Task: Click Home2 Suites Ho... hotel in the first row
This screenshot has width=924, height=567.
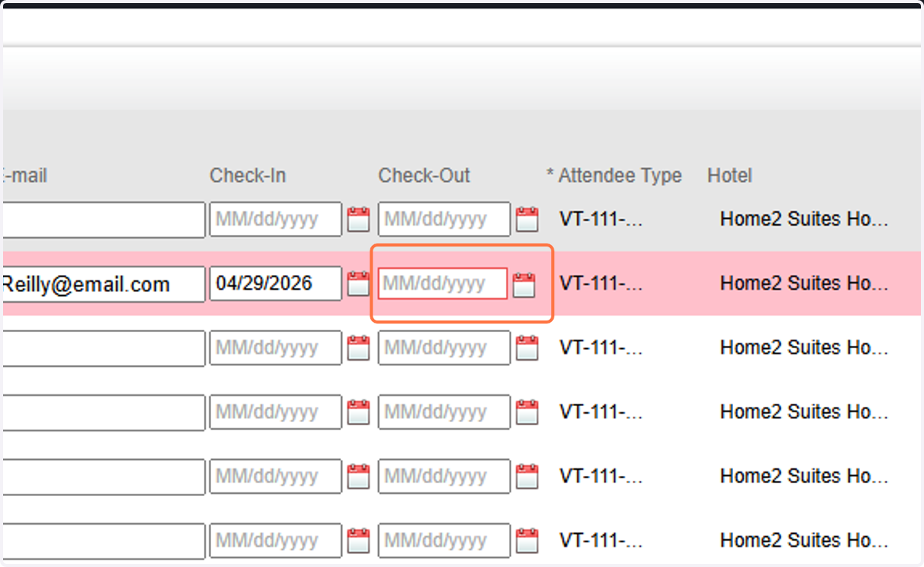Action: [805, 220]
